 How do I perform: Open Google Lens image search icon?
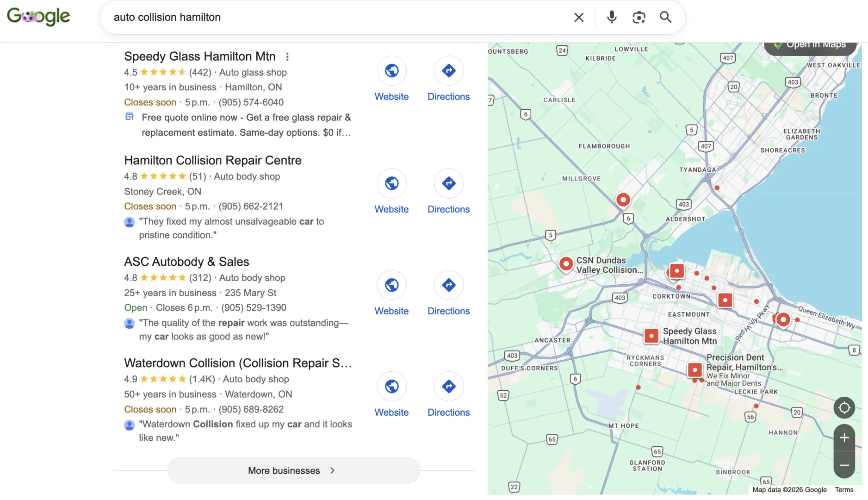pos(639,18)
